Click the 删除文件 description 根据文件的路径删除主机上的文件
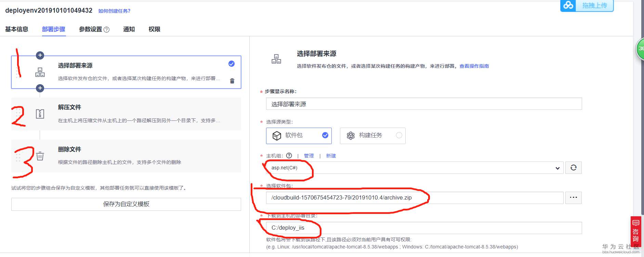 pos(119,162)
